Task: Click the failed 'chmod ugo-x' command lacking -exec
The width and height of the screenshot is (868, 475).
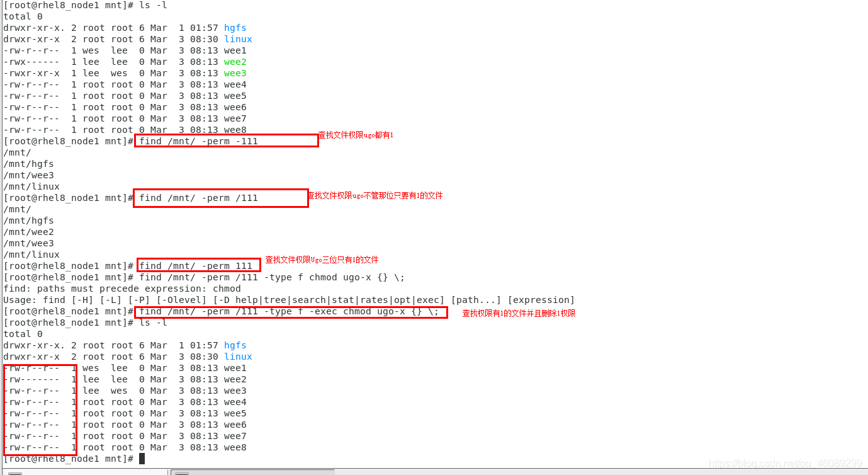Action: [x=272, y=277]
